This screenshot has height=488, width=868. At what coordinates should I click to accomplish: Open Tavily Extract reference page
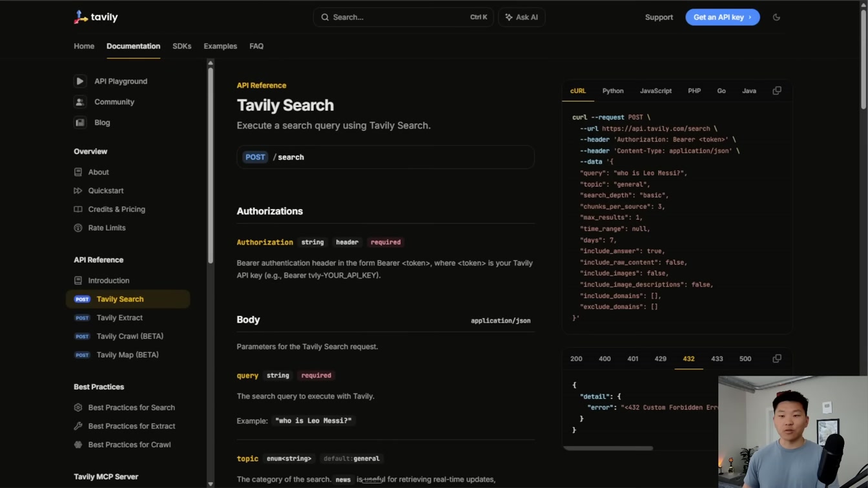click(x=119, y=318)
